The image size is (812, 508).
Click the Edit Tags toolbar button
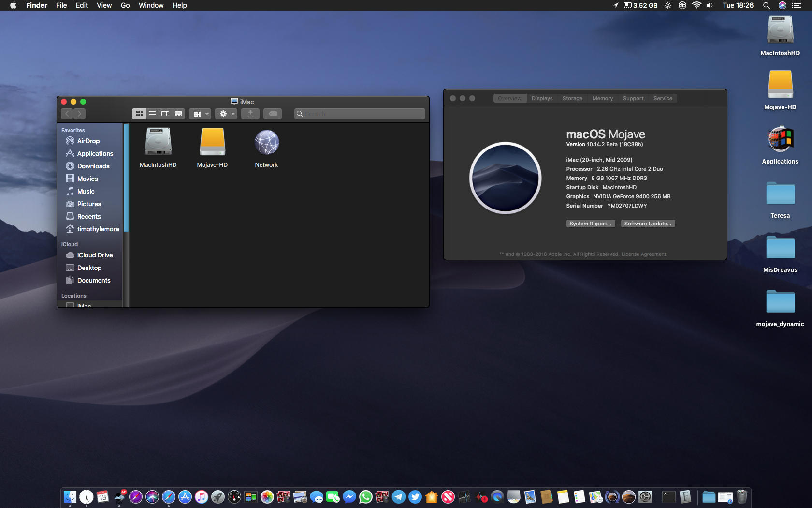coord(273,114)
